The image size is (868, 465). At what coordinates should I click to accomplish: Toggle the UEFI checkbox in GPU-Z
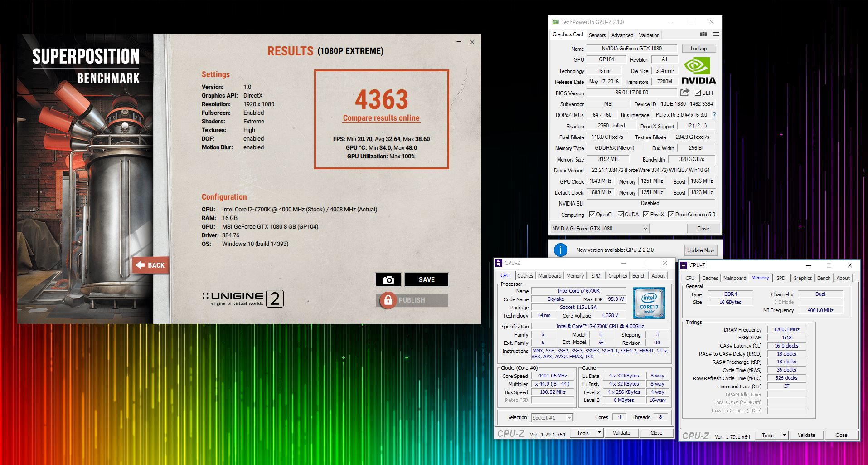click(698, 93)
